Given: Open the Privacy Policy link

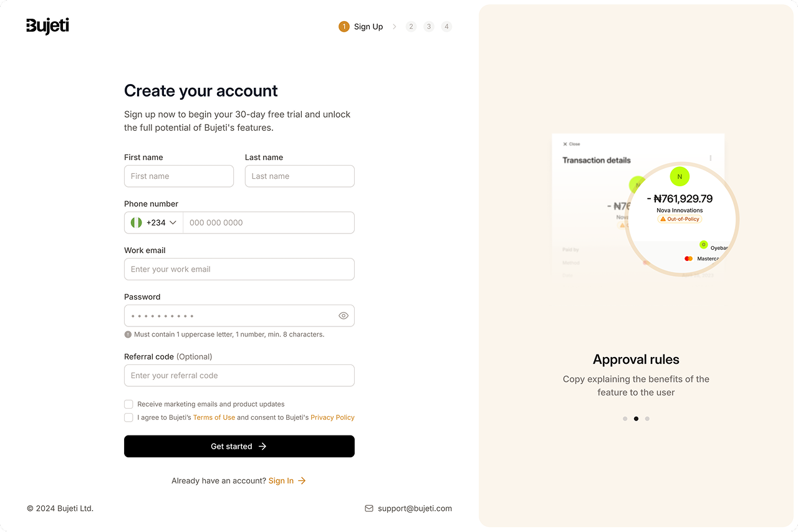Looking at the screenshot, I should coord(332,417).
